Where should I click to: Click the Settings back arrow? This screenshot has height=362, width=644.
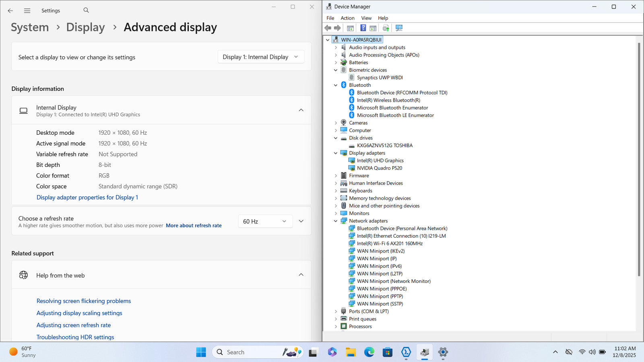[10, 11]
